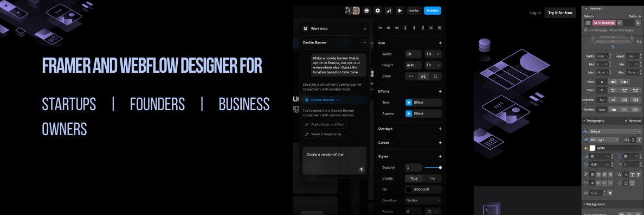Close the Workshop panel
644x215 pixels.
[365, 29]
